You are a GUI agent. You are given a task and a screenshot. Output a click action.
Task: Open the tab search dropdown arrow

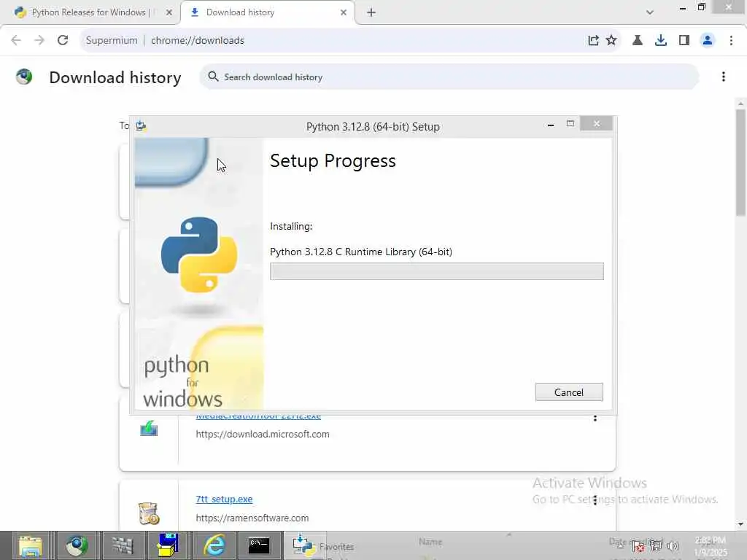point(649,12)
